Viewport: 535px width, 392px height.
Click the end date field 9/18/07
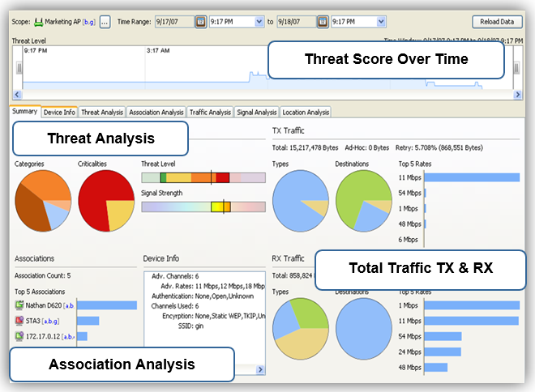coord(297,22)
